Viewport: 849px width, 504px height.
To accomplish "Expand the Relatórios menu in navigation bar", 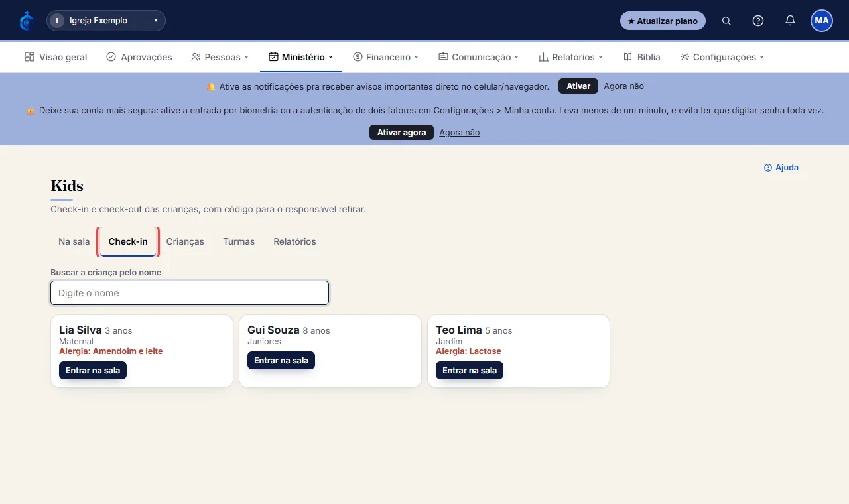I will point(570,57).
